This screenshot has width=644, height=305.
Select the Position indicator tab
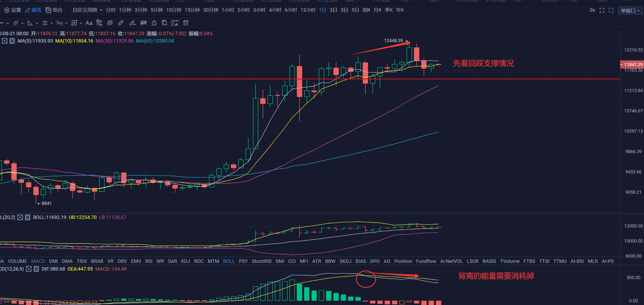(403, 261)
